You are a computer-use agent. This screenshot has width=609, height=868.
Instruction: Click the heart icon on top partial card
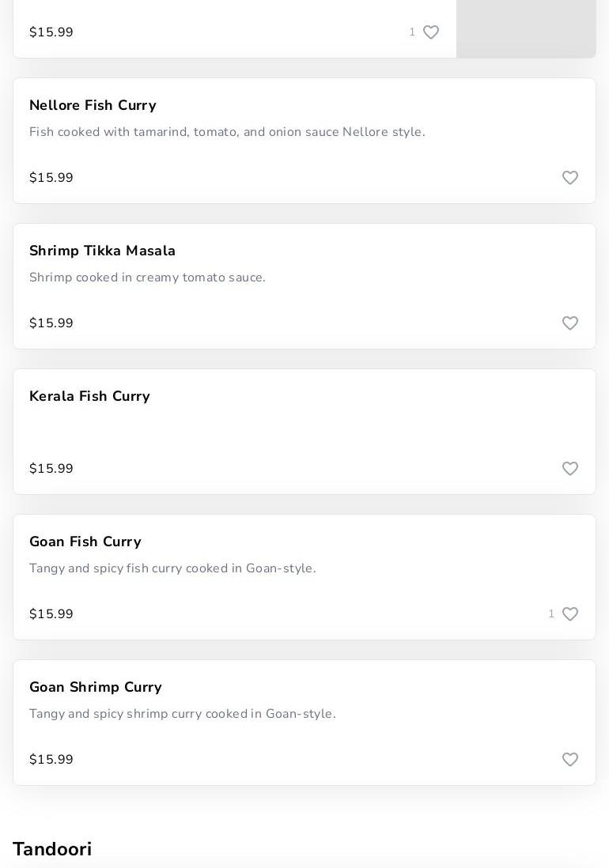tap(430, 32)
